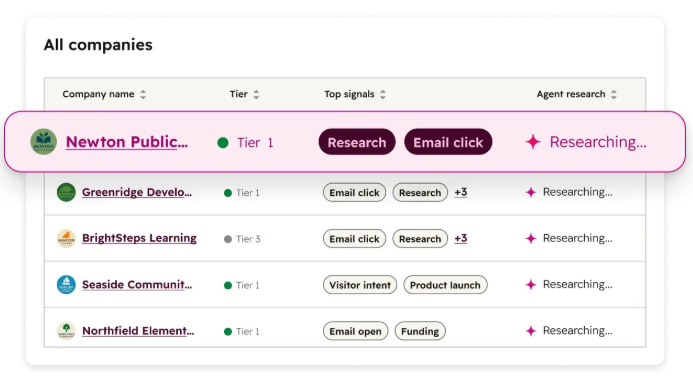Expand +3 more signals for Greenridge
This screenshot has width=693, height=378.
(x=461, y=192)
